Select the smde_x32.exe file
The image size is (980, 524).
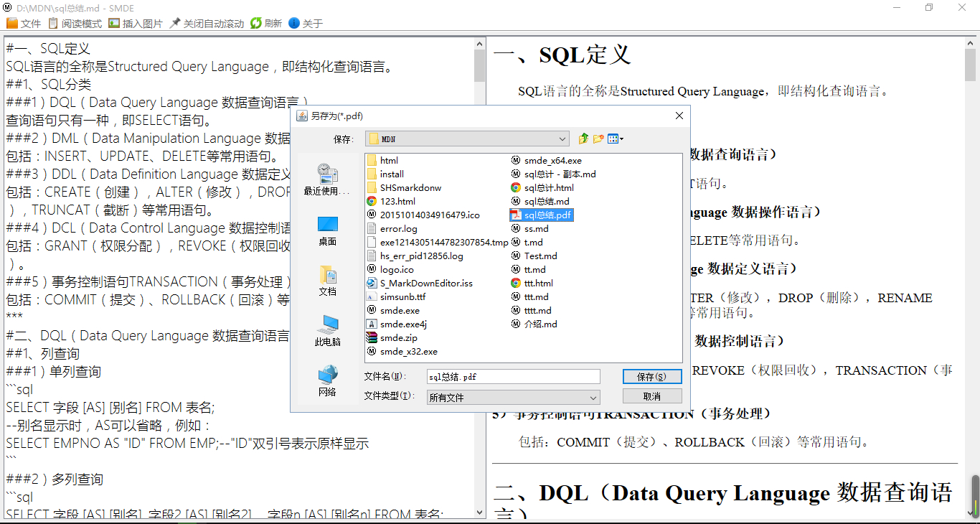pos(402,351)
